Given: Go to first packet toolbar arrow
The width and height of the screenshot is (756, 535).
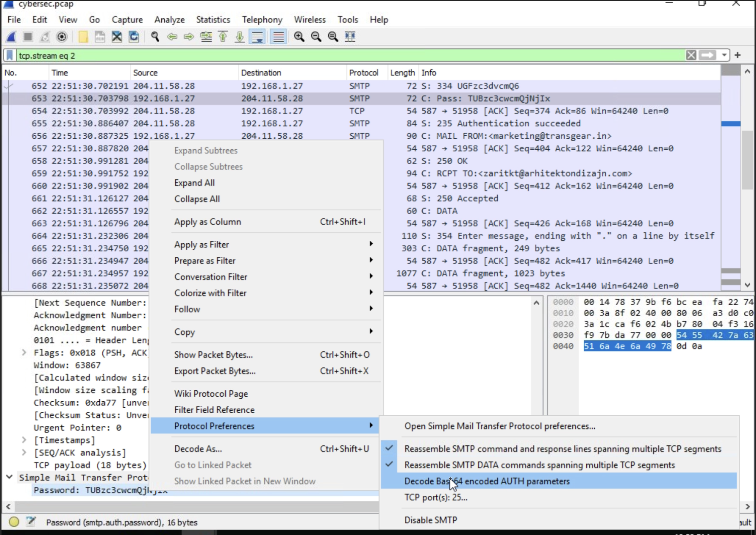Looking at the screenshot, I should click(223, 37).
